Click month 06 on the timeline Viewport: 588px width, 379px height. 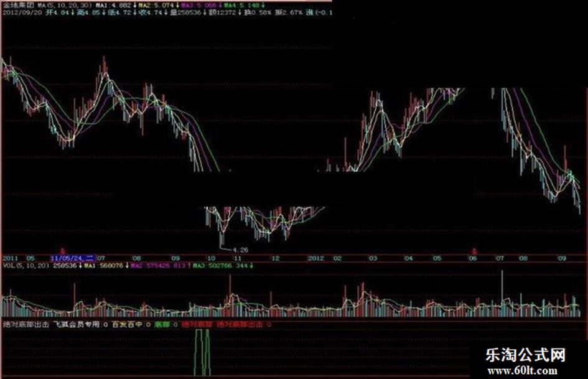tap(472, 258)
